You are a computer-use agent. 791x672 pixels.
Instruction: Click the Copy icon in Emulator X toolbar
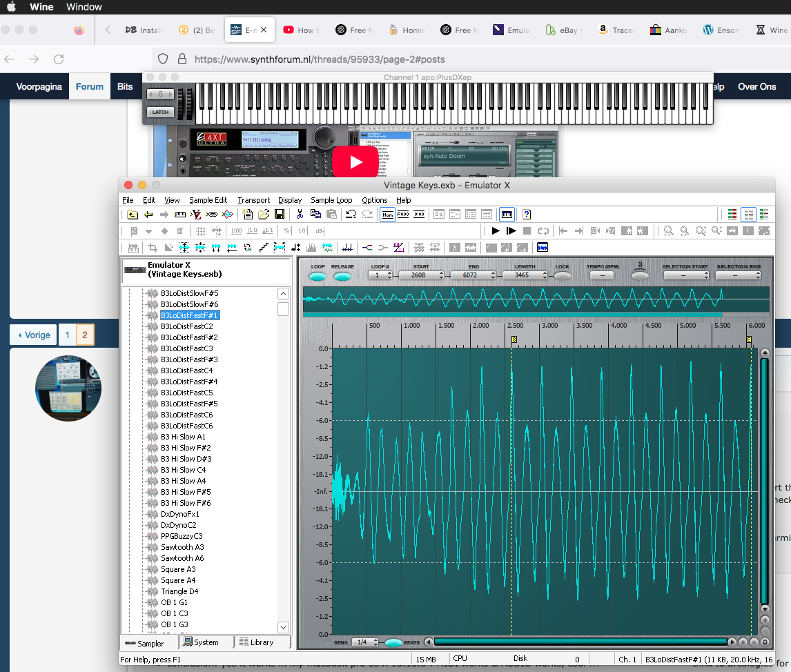tap(316, 215)
